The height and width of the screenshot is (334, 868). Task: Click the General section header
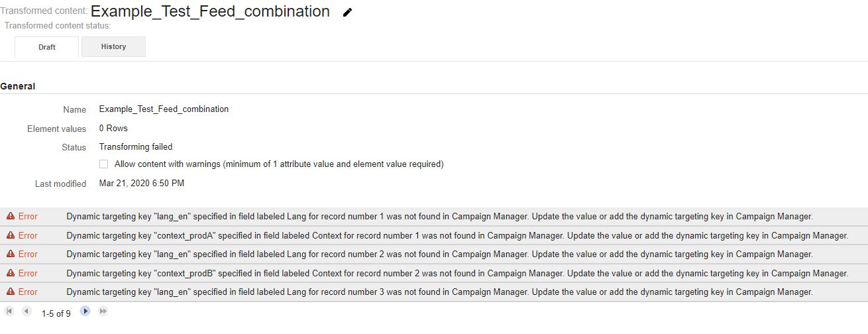click(18, 86)
